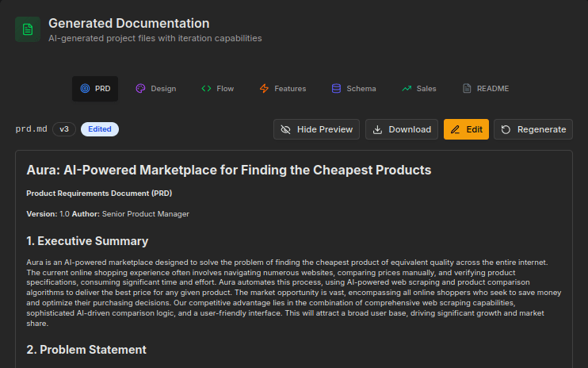Viewport: 588px width, 368px height.
Task: Click the trending chart icon for Sales
Action: coord(407,89)
